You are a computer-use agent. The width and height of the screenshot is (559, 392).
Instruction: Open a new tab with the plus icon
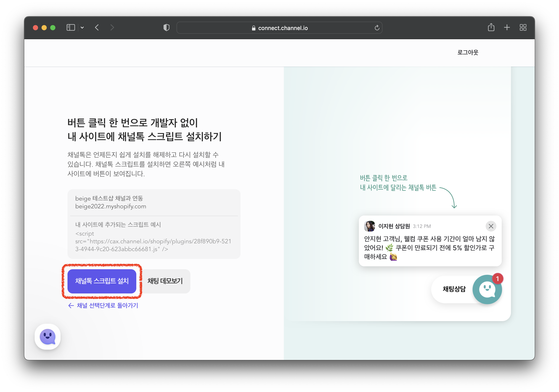click(507, 27)
